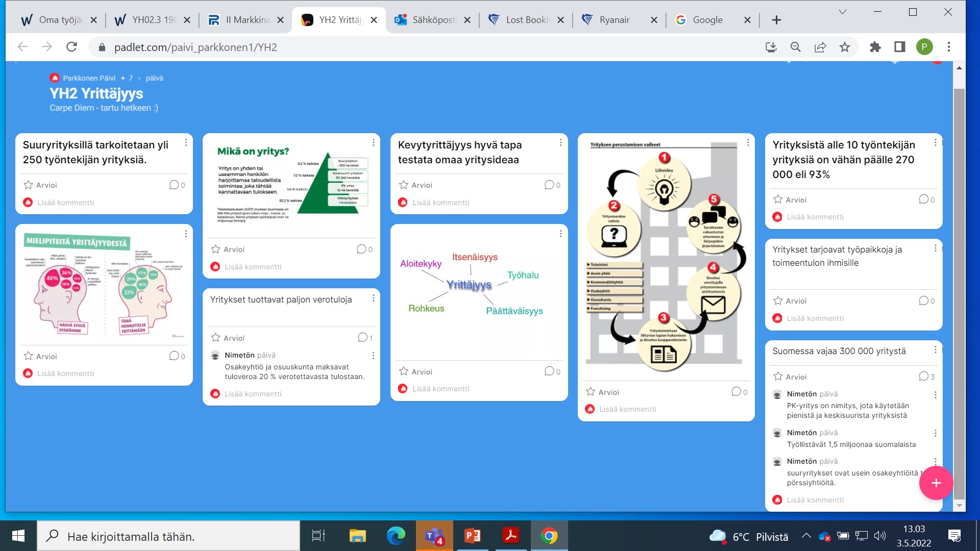The image size is (980, 551).
Task: Open the browser extensions puzzle icon
Action: tap(875, 47)
